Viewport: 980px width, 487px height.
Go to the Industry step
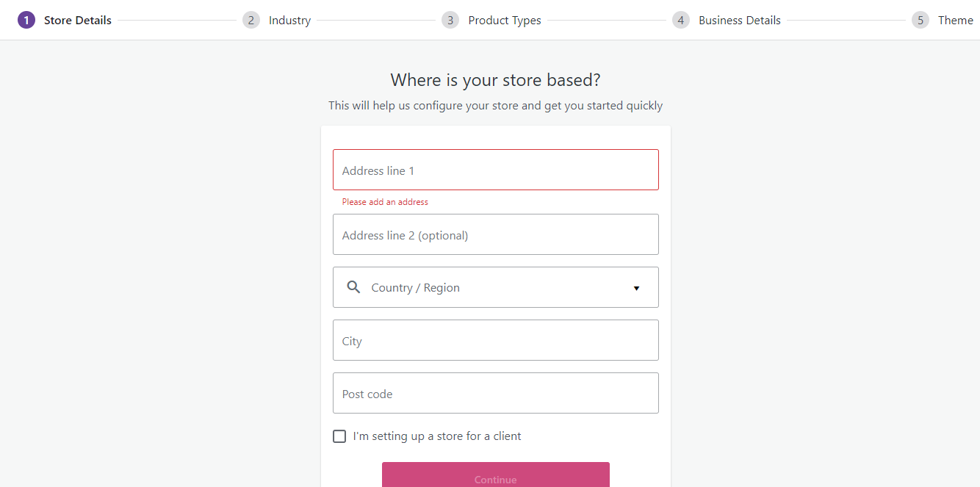pyautogui.click(x=289, y=21)
